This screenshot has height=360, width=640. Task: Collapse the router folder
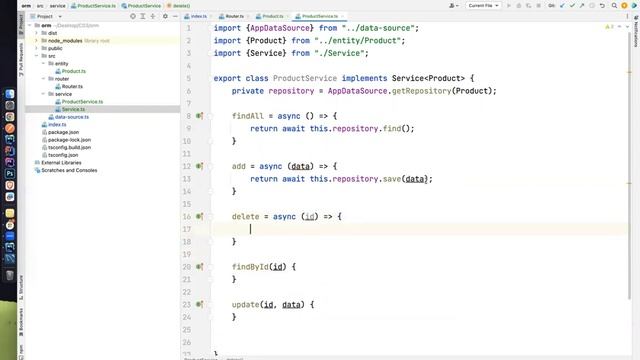coord(43,79)
